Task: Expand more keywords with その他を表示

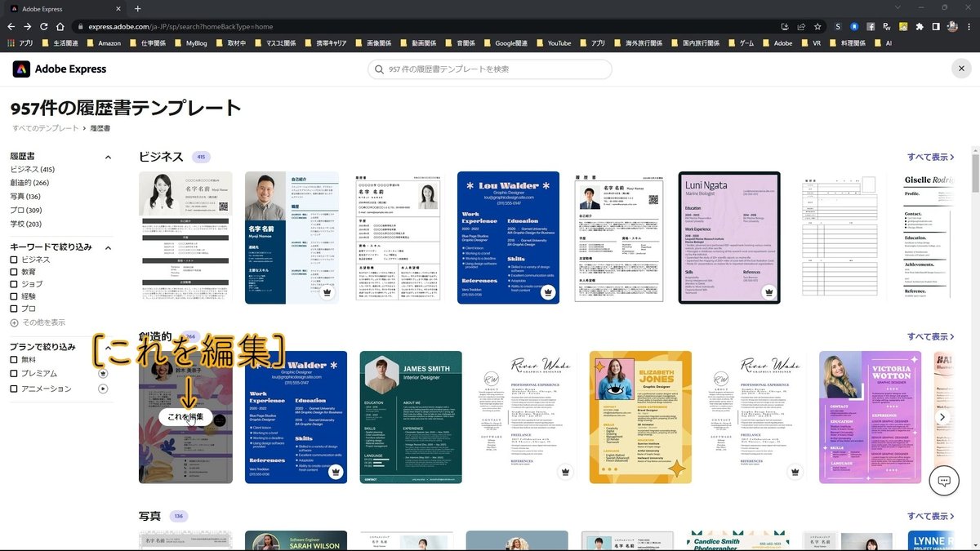Action: 38,322
